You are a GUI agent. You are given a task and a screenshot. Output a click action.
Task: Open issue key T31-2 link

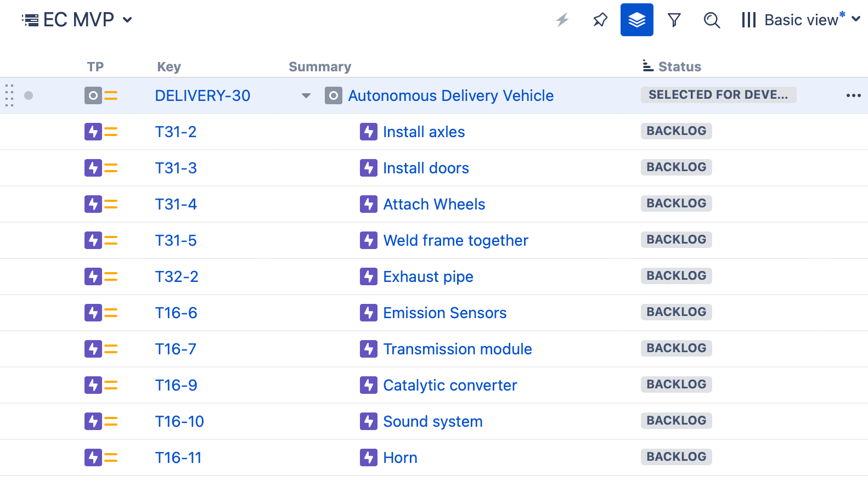pos(176,132)
